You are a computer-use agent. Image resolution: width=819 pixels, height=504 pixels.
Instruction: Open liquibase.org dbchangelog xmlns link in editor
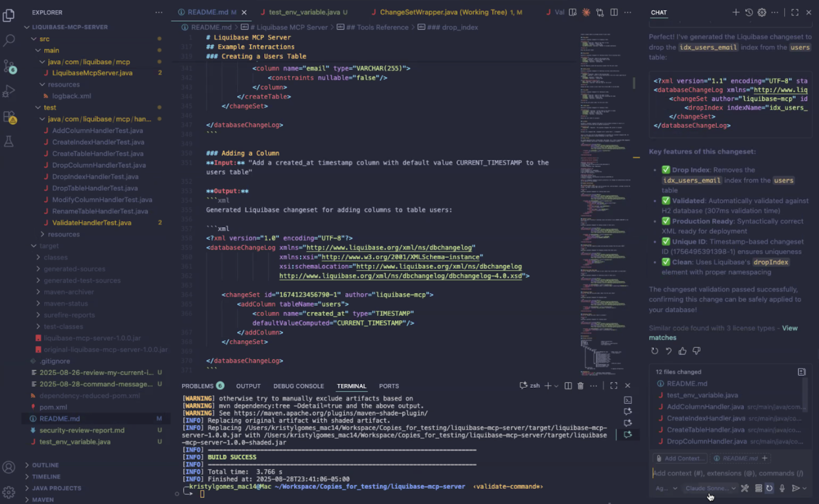(389, 248)
